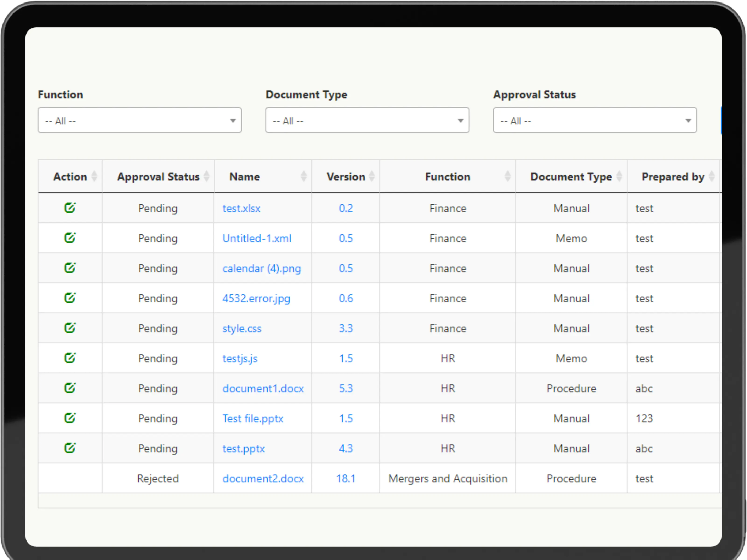
Task: Sort table by Version column
Action: pyautogui.click(x=372, y=176)
